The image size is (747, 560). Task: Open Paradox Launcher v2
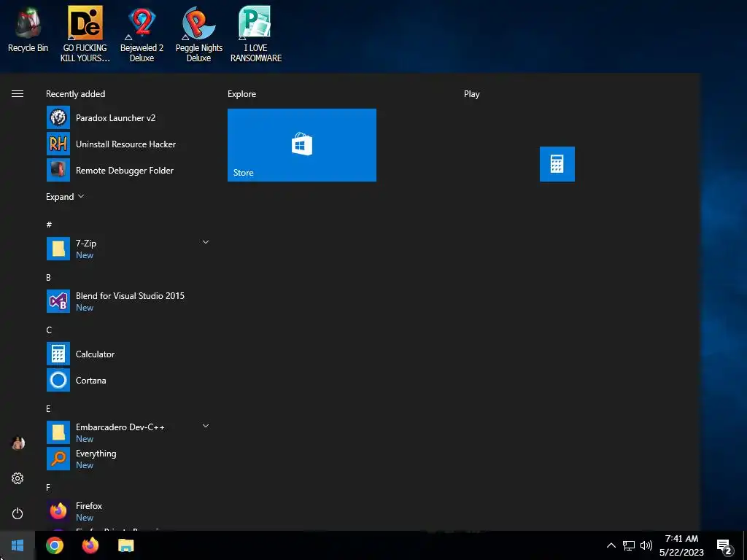pos(128,117)
